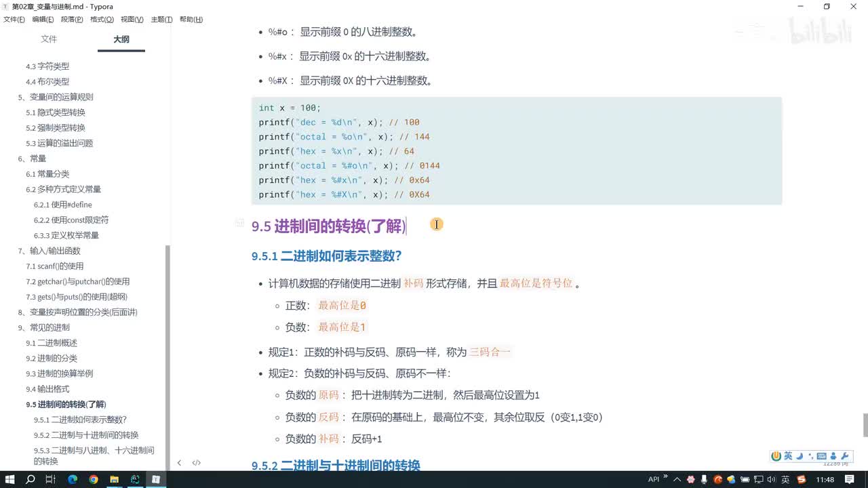Click outline sidebar scrollbar thumb
868x488 pixels.
(x=168, y=357)
